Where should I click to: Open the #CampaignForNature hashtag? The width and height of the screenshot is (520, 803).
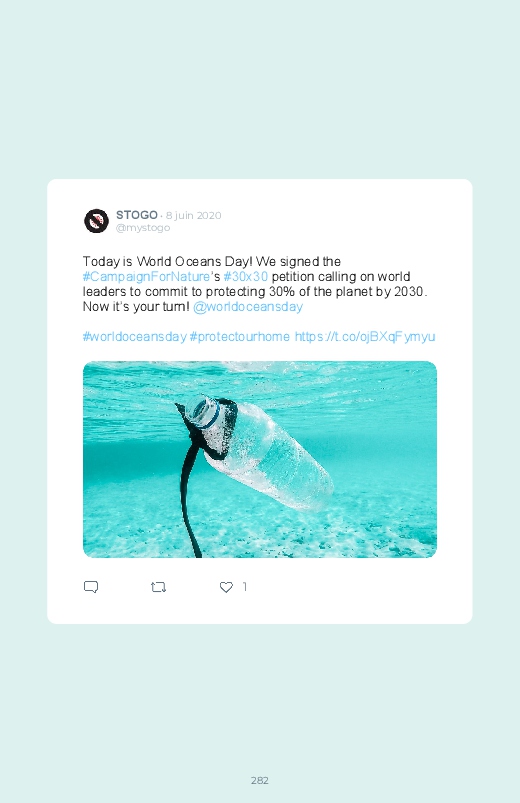[146, 277]
